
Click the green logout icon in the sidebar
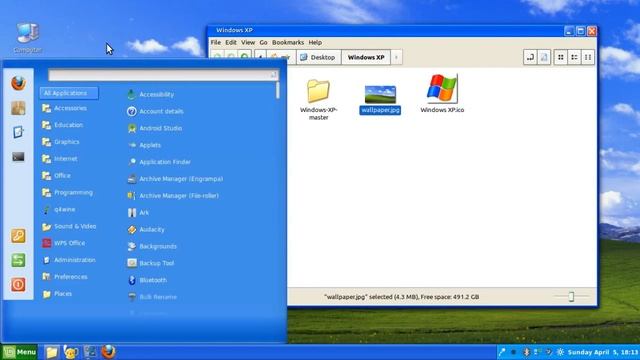[x=18, y=260]
